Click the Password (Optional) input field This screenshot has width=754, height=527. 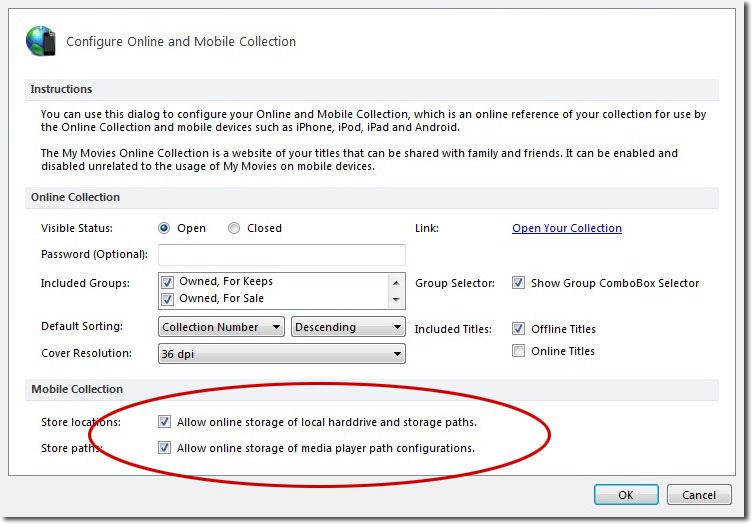[281, 254]
